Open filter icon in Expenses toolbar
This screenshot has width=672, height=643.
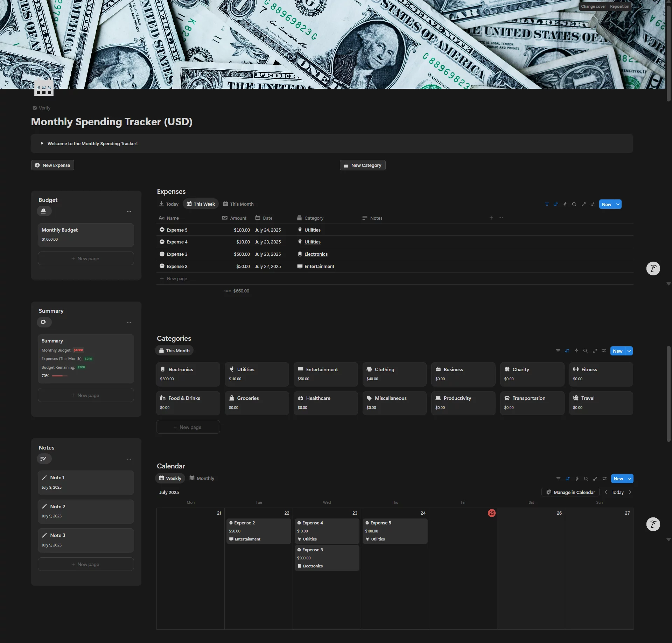547,204
